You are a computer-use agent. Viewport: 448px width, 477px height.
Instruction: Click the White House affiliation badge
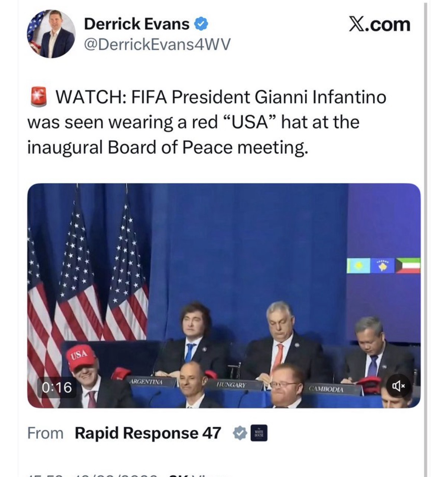coord(259,433)
